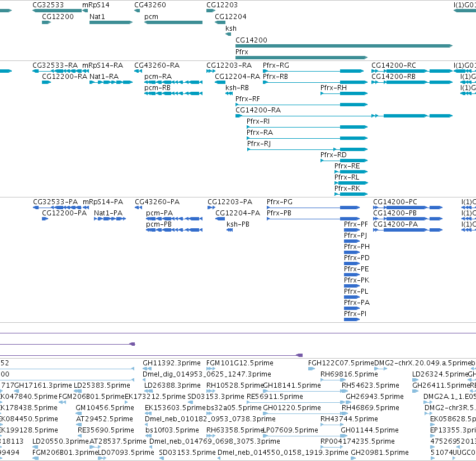Click the Pfrx gene label
476x461 pixels.
tap(242, 52)
